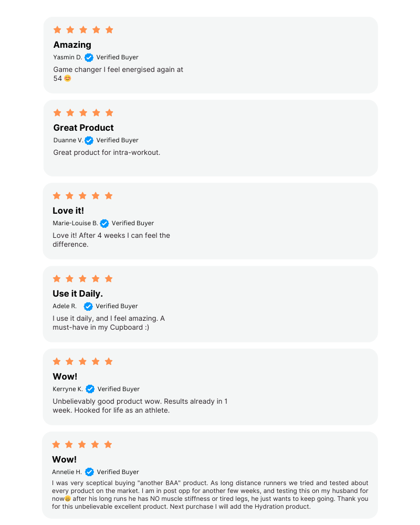Click Marie-Louise B.'s blue verified checkmark
Screen dimensions: 420x525
tap(104, 223)
